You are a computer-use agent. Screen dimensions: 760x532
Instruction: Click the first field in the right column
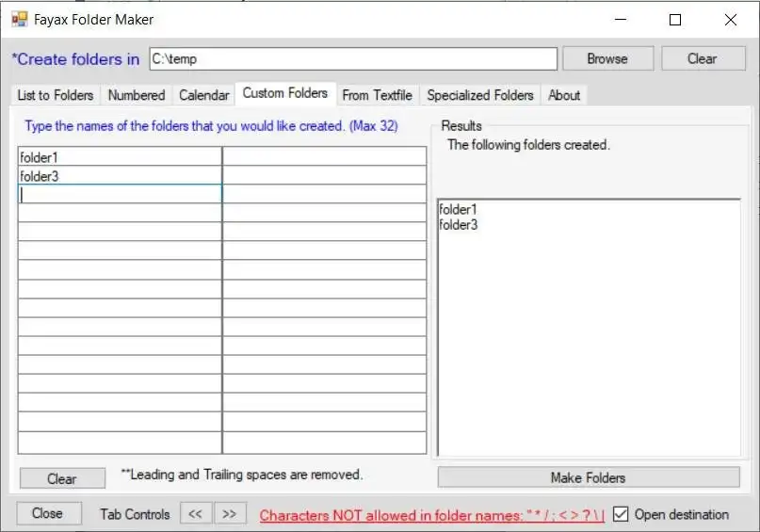pyautogui.click(x=324, y=157)
